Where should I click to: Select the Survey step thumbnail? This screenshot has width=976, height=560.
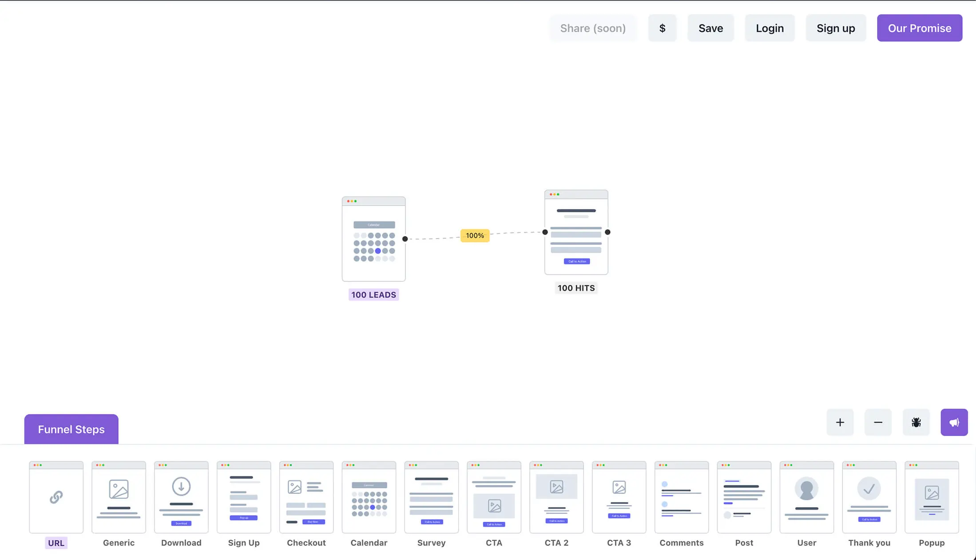[432, 497]
